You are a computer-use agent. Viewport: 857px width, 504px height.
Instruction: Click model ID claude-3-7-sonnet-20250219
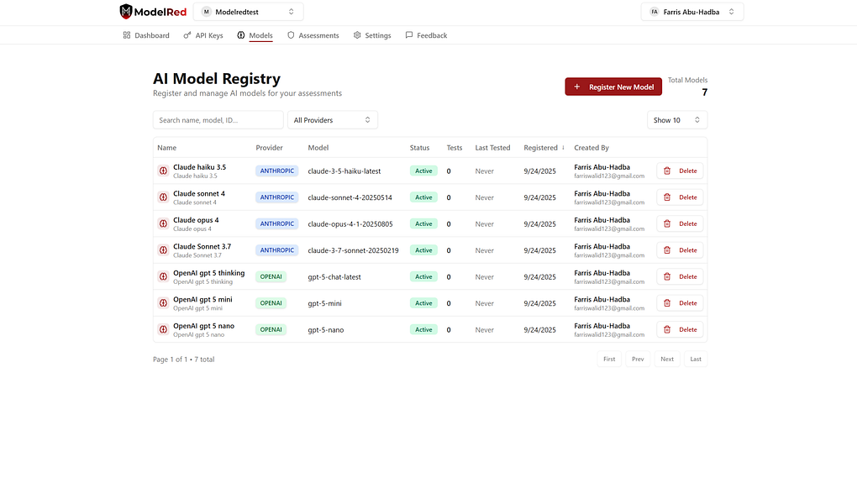click(353, 250)
